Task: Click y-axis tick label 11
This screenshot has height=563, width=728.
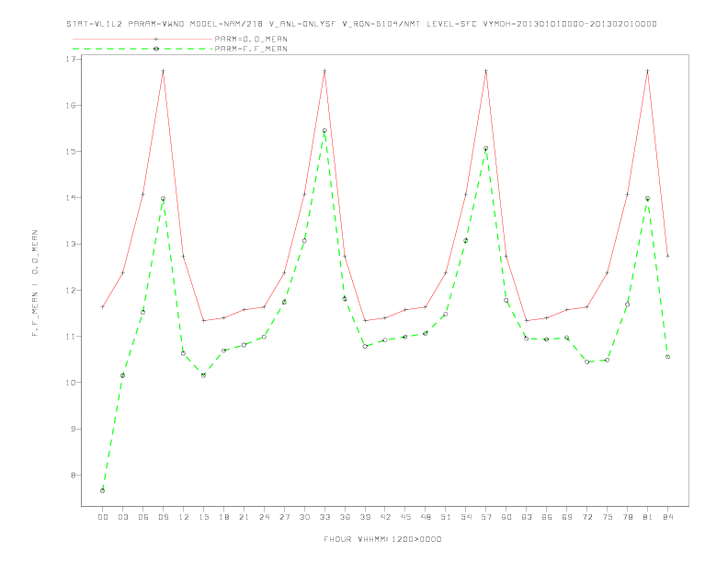Action: (x=71, y=337)
